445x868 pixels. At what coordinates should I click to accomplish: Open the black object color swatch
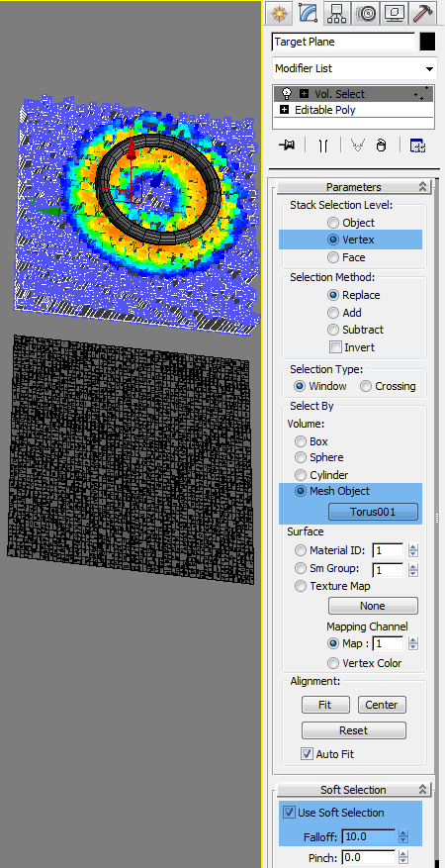pos(427,42)
